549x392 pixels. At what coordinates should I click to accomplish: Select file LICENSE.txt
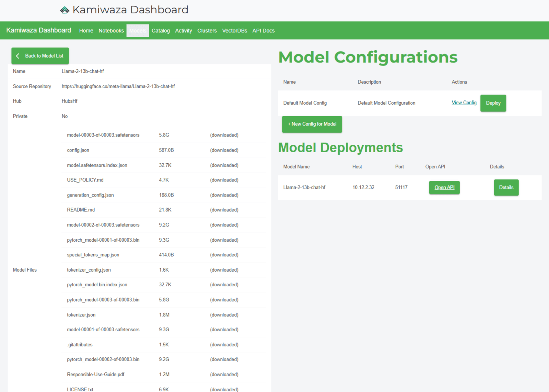pos(80,390)
